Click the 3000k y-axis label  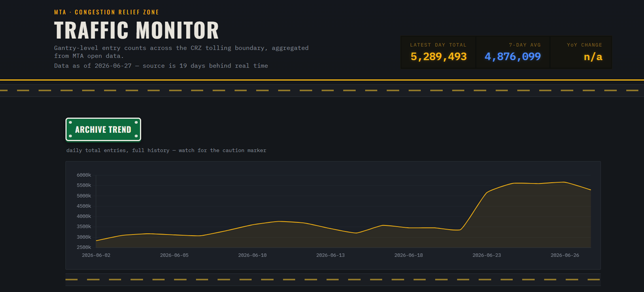click(84, 237)
